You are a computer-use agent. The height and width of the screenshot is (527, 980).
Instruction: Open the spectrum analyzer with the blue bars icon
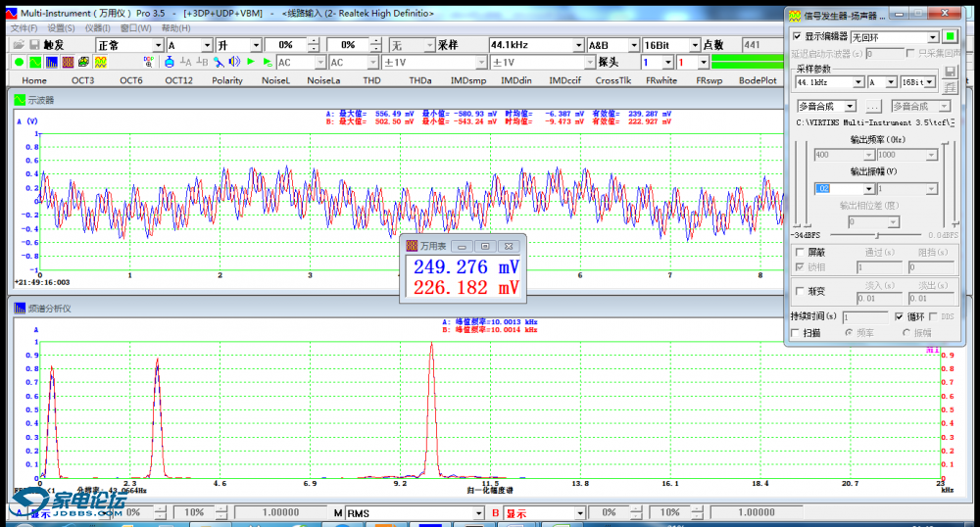[51, 62]
